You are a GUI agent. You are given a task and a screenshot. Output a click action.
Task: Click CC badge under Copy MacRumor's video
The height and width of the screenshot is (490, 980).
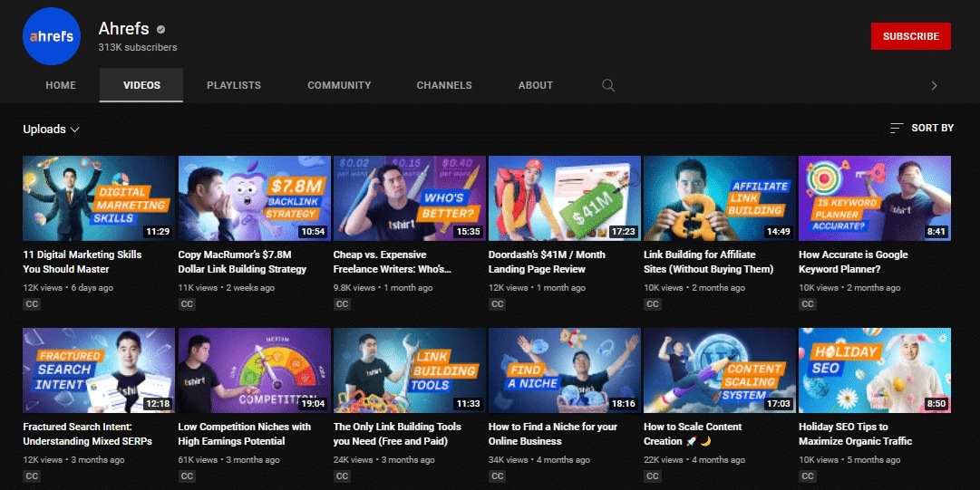coord(187,304)
